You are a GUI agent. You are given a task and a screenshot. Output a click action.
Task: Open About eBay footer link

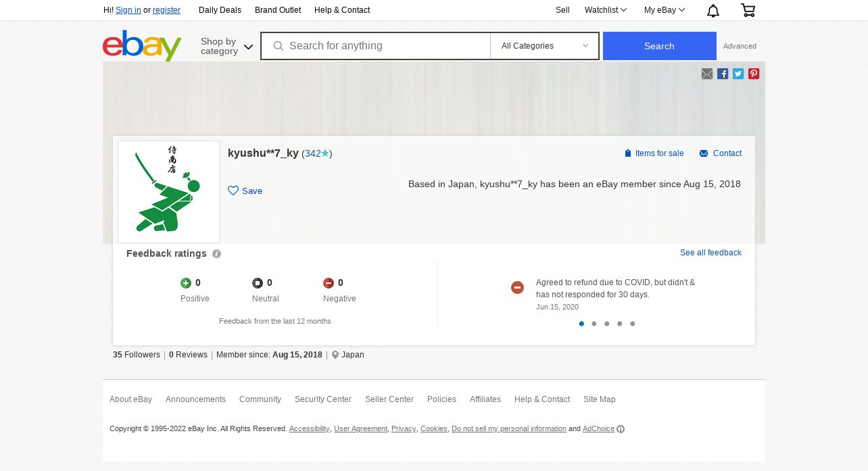click(130, 399)
